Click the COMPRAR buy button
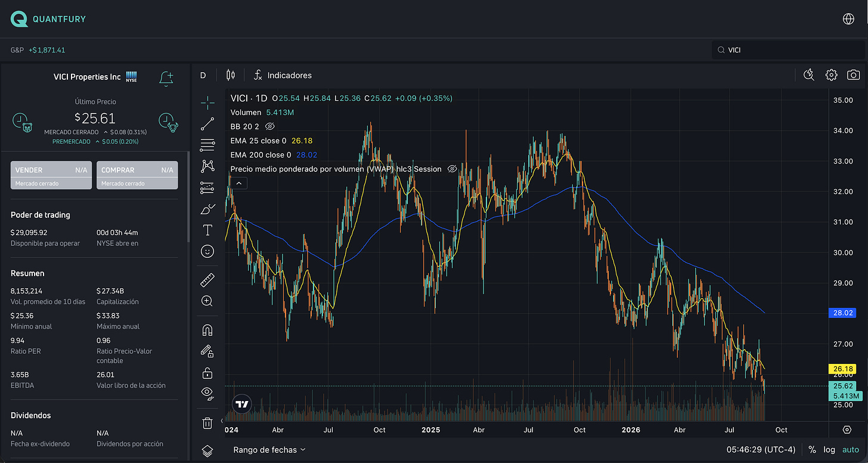The width and height of the screenshot is (868, 463). coord(137,175)
